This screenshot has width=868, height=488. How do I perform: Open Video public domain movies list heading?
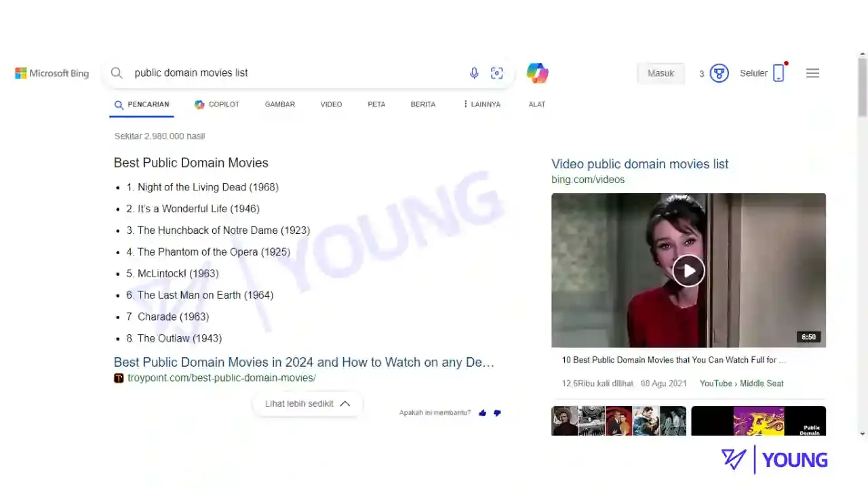[640, 164]
